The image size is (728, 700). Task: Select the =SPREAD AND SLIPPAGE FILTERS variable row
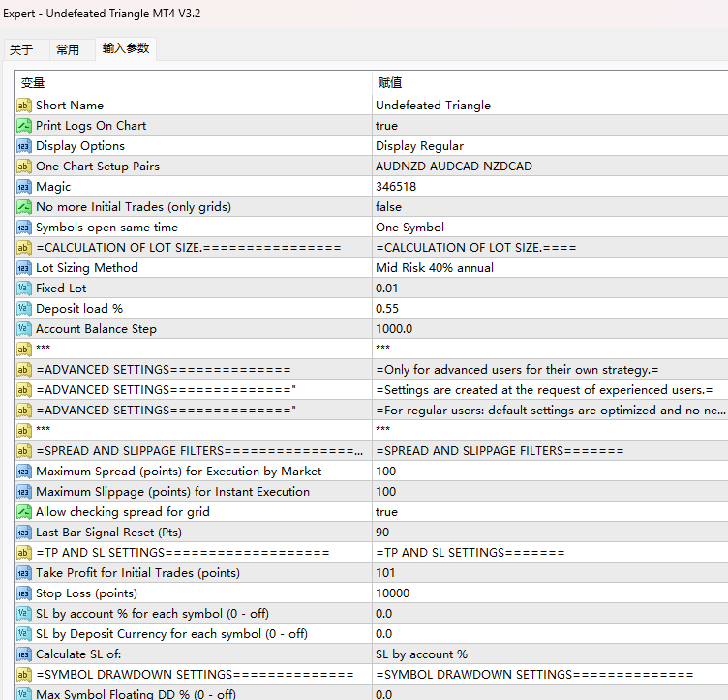(x=194, y=451)
